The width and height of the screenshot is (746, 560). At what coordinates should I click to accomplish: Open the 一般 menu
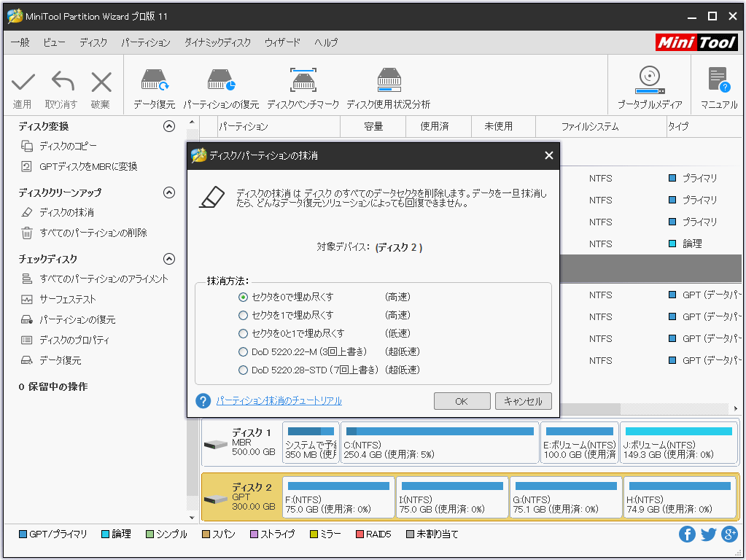20,42
